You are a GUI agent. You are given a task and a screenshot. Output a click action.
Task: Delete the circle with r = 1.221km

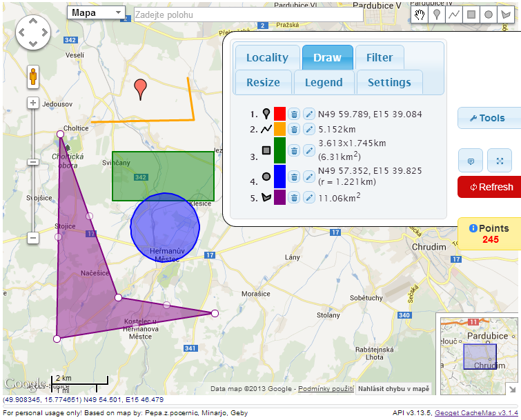tap(294, 177)
